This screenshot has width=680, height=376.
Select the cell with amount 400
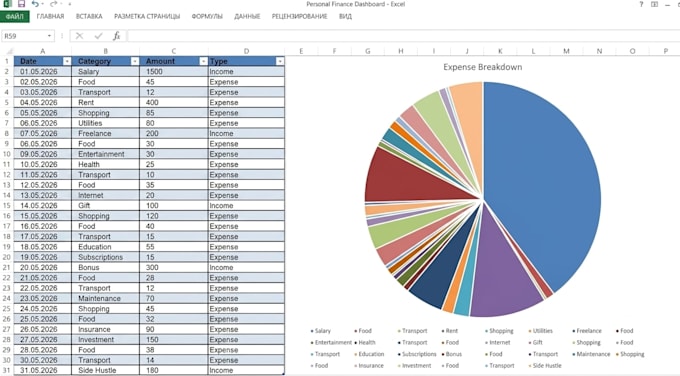[174, 103]
